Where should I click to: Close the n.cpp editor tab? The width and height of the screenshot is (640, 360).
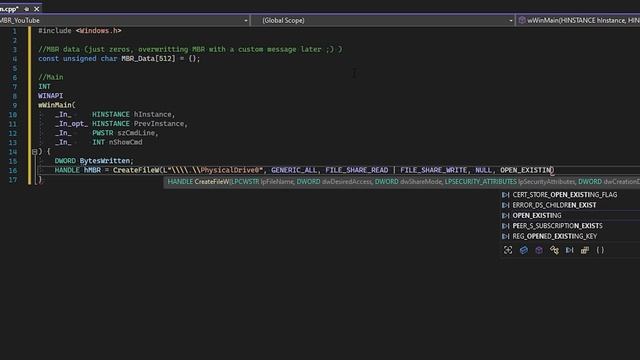(36, 9)
